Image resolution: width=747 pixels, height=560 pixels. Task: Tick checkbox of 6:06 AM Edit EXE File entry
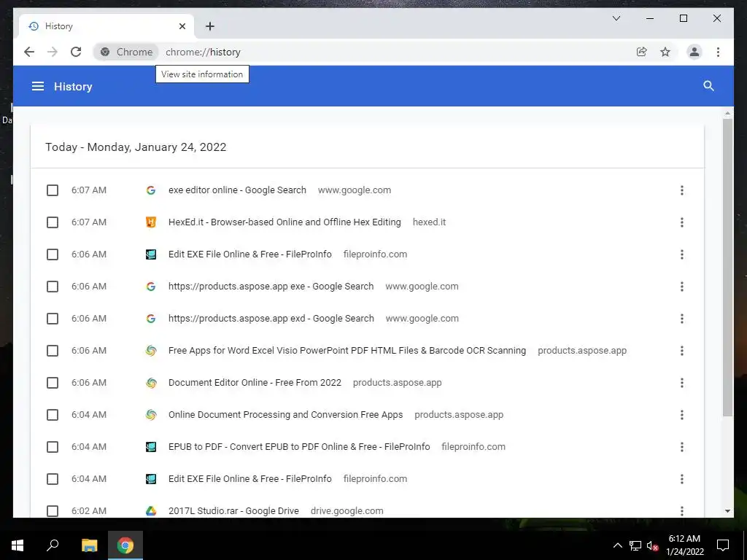pos(53,254)
